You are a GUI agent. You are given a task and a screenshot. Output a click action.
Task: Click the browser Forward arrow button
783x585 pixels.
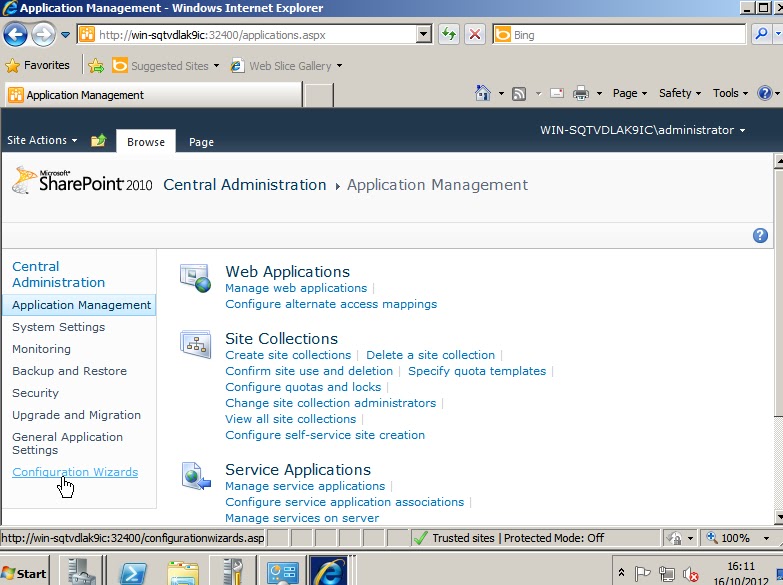tap(43, 34)
